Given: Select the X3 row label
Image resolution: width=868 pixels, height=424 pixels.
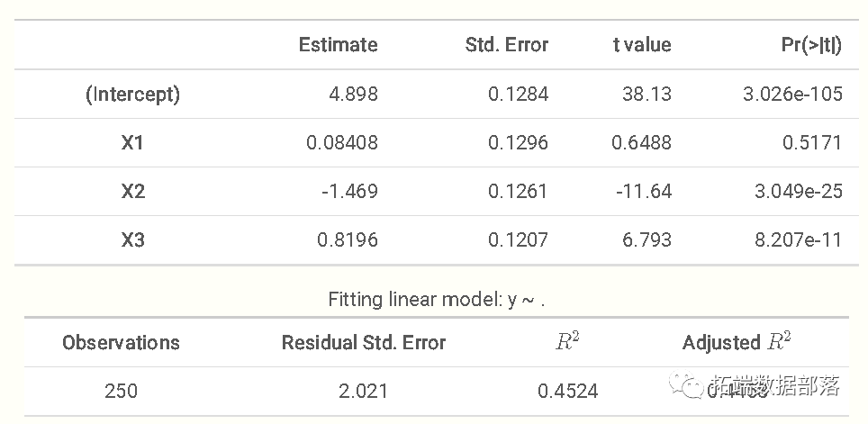Looking at the screenshot, I should point(132,240).
